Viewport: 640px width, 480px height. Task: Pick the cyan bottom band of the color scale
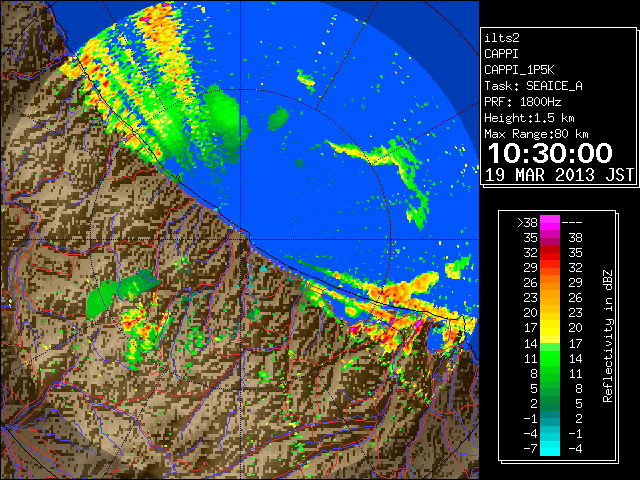click(x=550, y=449)
